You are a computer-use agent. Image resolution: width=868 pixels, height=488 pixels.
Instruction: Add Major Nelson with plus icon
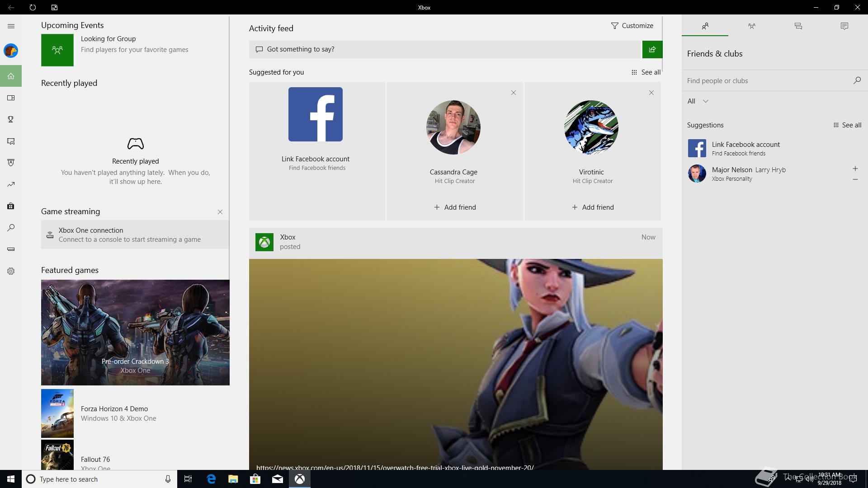pyautogui.click(x=855, y=169)
